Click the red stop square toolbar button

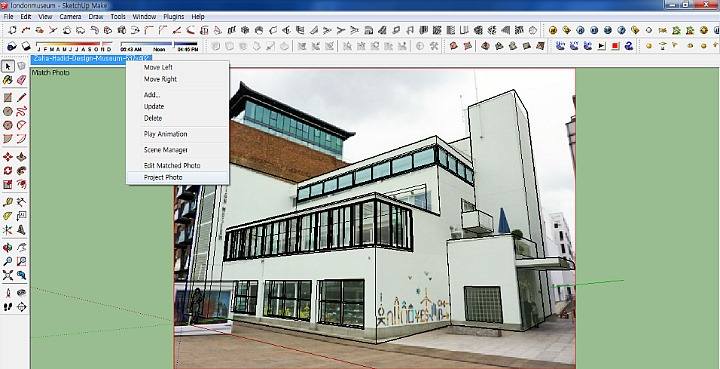pos(615,46)
